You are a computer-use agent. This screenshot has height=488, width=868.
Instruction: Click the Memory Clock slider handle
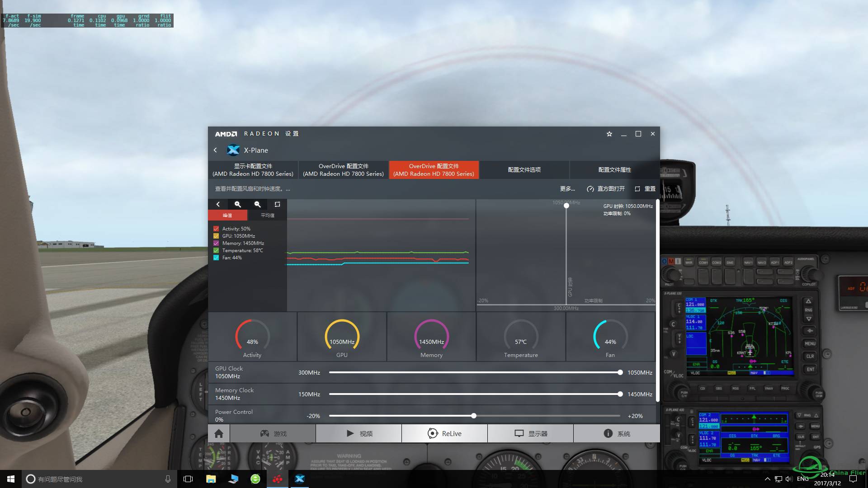pos(620,394)
